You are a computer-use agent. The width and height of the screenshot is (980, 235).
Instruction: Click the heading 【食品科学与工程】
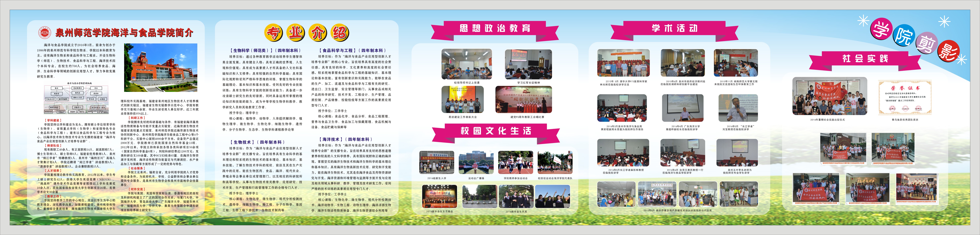pyautogui.click(x=338, y=51)
